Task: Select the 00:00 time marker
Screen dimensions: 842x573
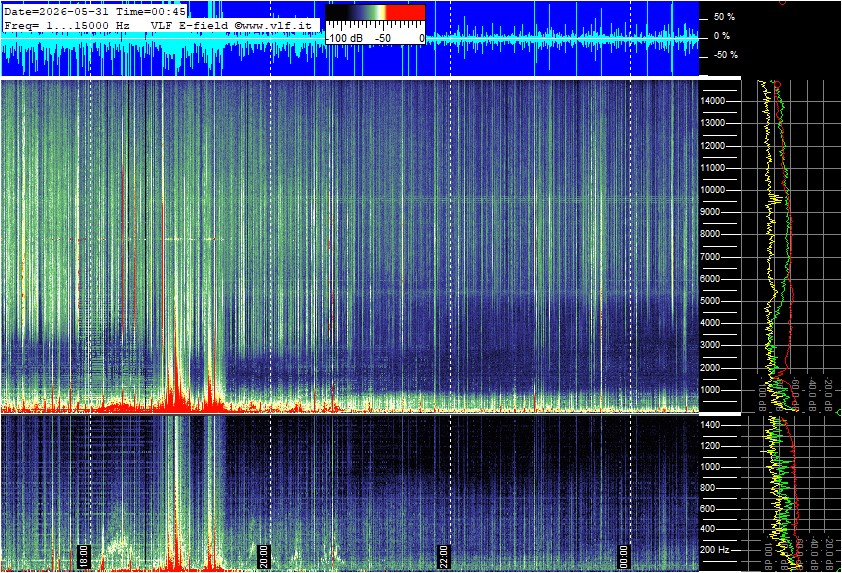Action: (x=623, y=556)
